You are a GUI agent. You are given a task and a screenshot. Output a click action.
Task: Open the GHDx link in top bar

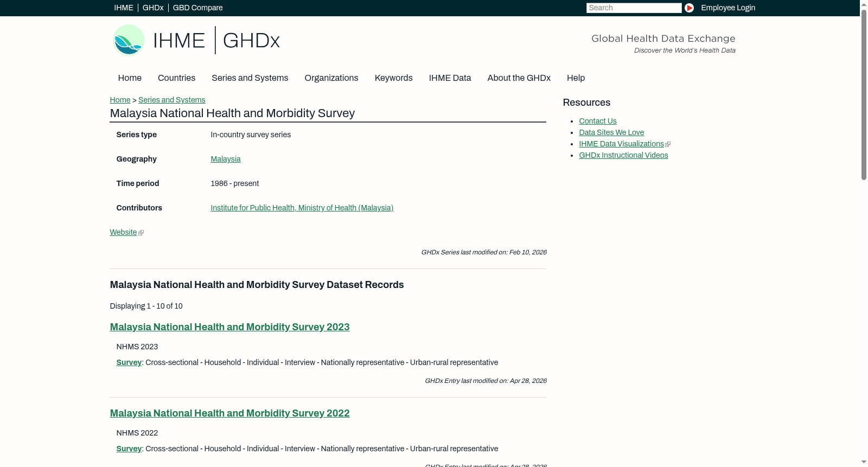click(153, 8)
